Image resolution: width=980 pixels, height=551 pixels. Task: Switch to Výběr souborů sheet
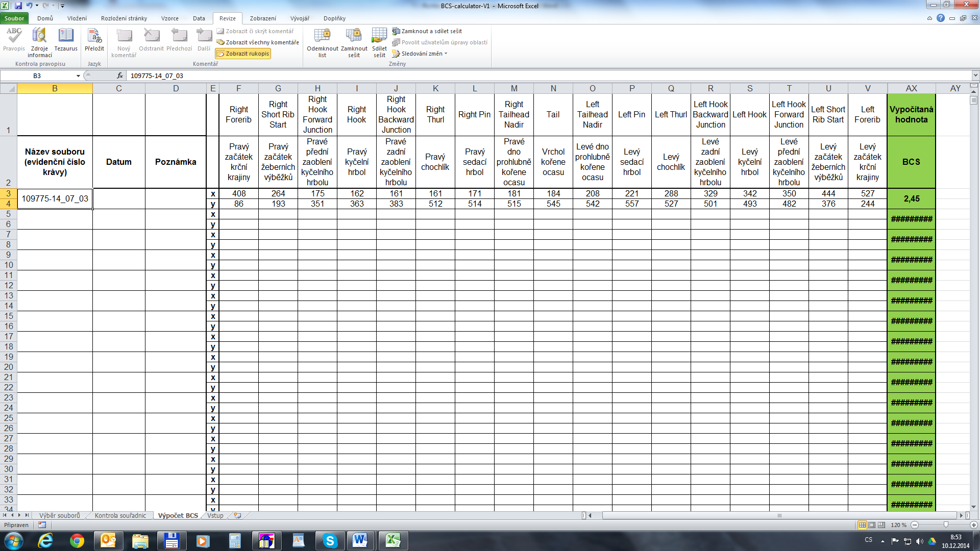click(60, 515)
